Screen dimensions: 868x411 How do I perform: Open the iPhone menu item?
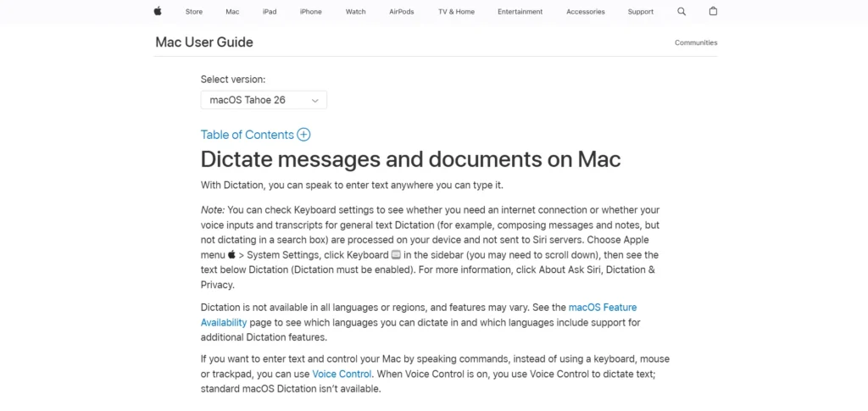[x=310, y=12]
